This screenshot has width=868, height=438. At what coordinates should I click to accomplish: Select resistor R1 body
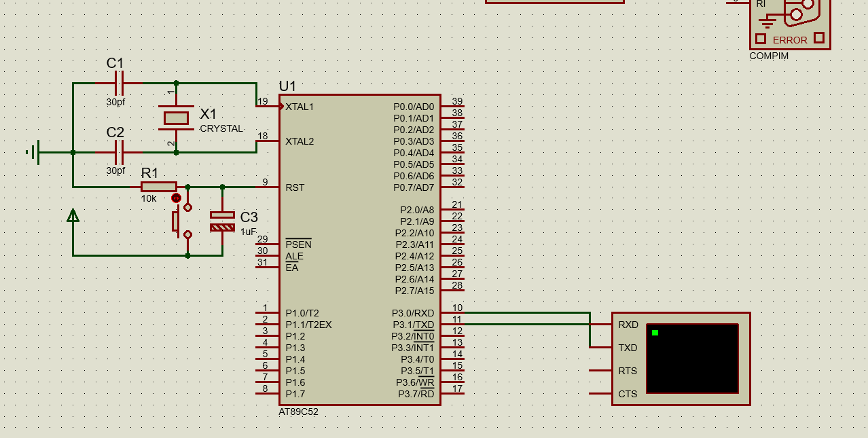[x=158, y=187]
